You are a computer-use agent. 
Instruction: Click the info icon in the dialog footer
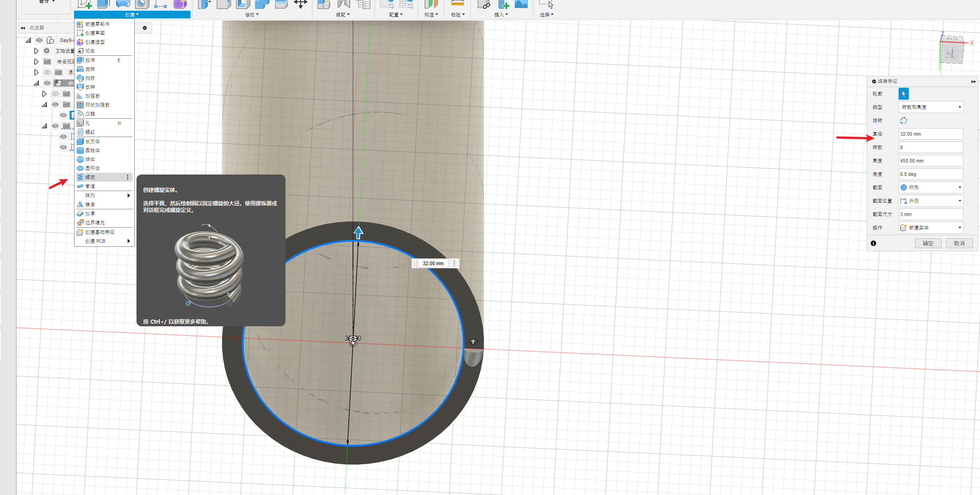click(873, 243)
